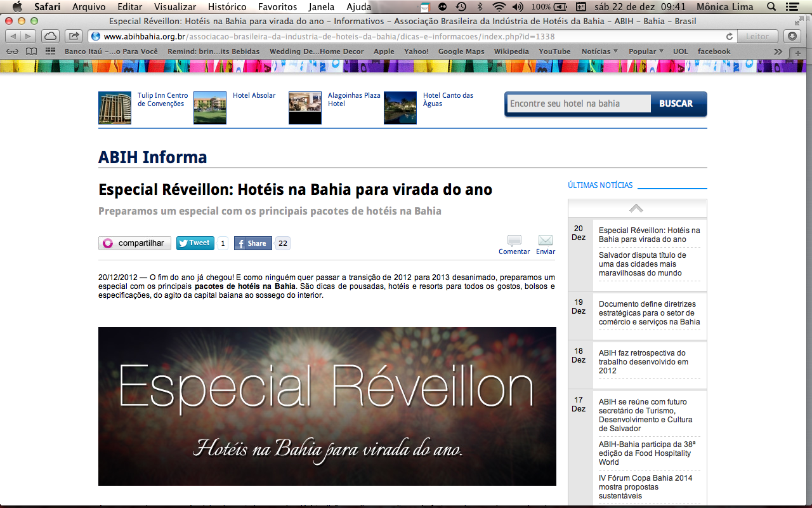Screen dimensions: 812x508
Task: Show bookmarks with the open book icon
Action: click(31, 51)
